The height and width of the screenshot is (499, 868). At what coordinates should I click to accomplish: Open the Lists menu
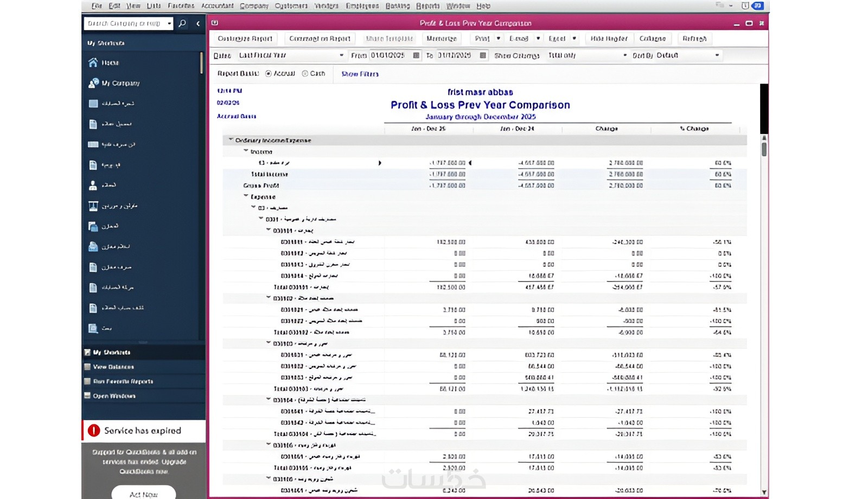coord(154,6)
